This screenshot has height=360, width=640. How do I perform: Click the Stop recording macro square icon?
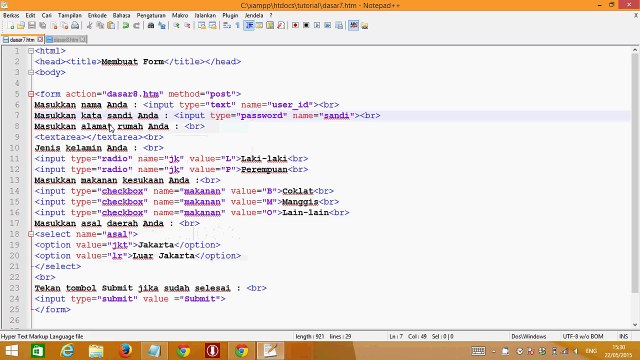306,25
